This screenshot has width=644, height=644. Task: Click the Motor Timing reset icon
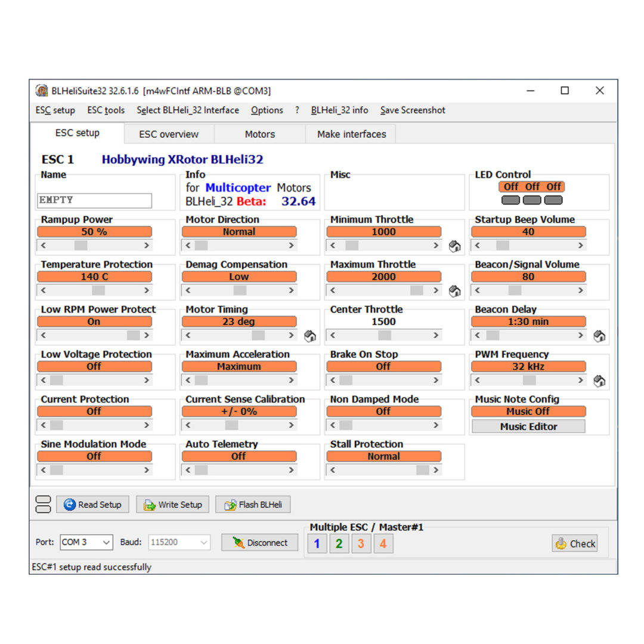310,336
